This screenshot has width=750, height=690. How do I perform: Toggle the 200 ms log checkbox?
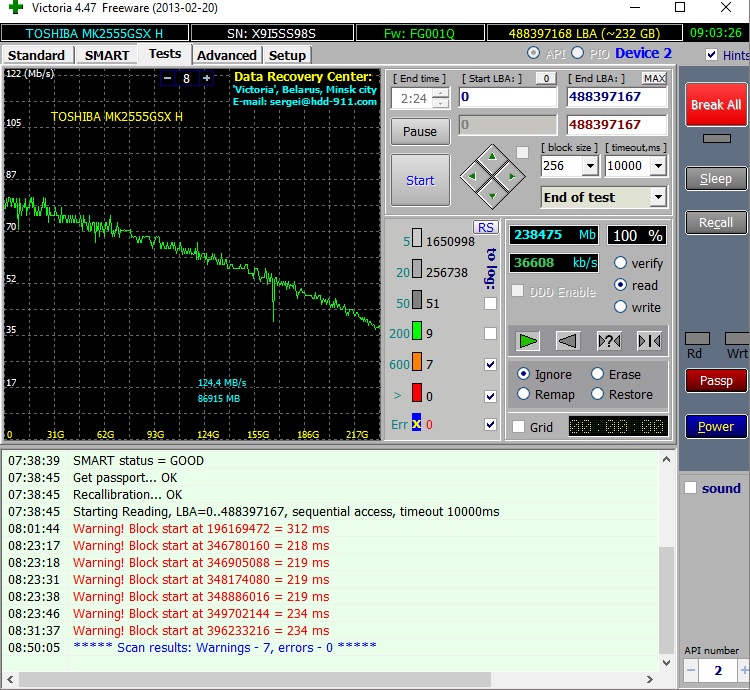click(x=490, y=333)
